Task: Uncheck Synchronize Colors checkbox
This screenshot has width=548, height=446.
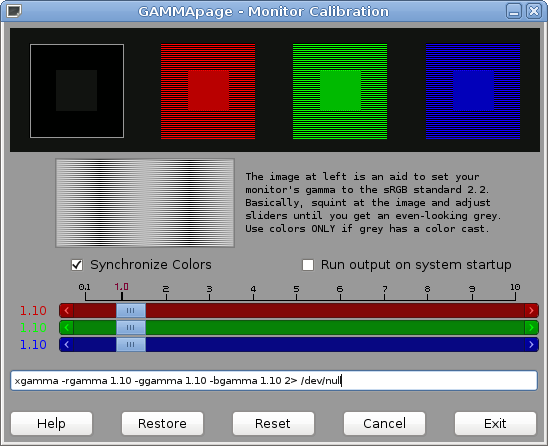Action: (x=77, y=265)
